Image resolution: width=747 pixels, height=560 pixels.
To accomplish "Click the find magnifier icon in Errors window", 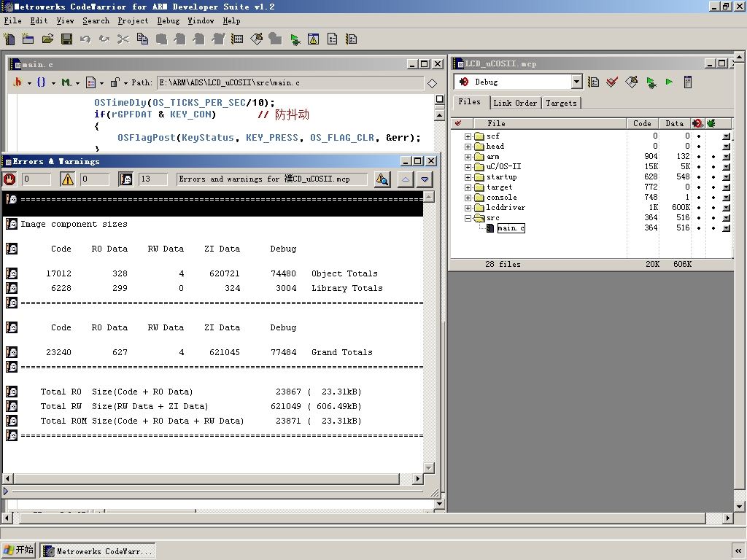I will pos(382,179).
